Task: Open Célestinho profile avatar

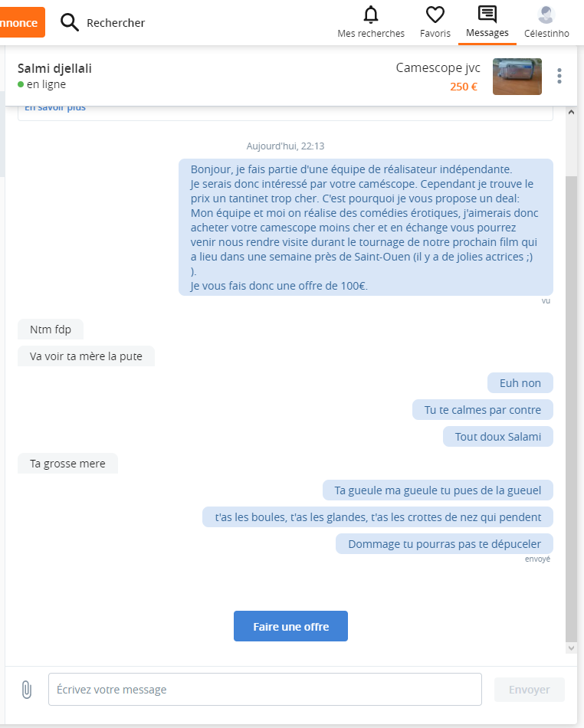Action: (546, 15)
